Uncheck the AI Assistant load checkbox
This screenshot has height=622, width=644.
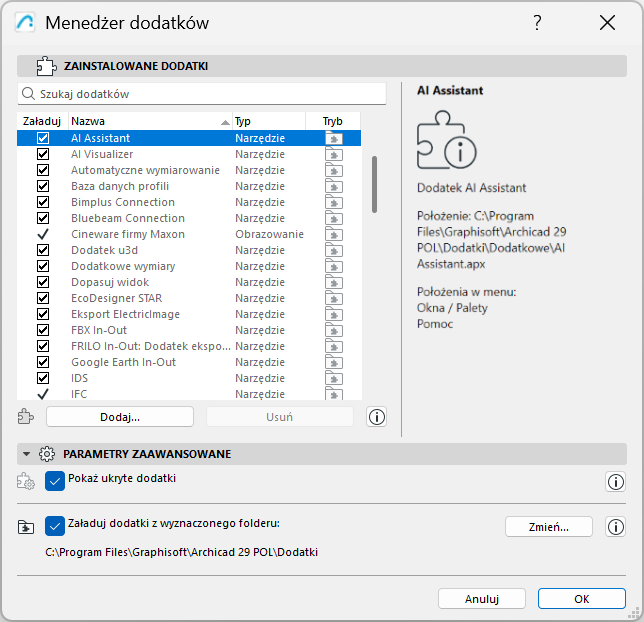(x=43, y=138)
